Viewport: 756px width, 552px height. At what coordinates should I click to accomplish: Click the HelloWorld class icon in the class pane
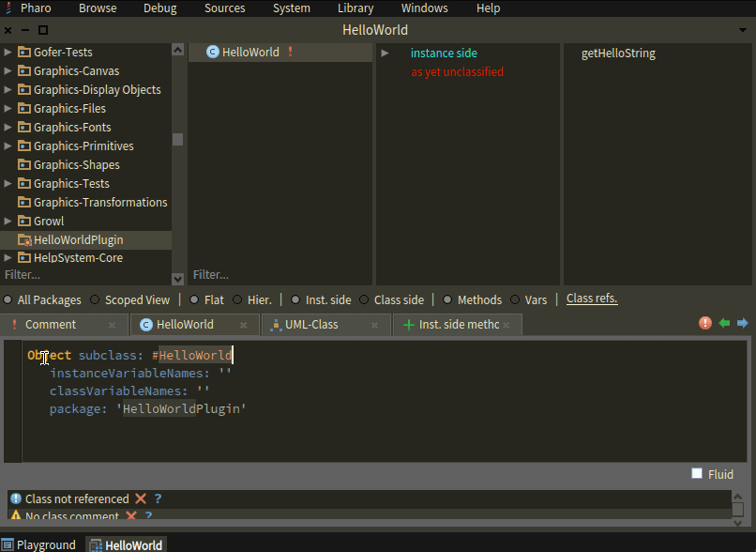point(213,53)
